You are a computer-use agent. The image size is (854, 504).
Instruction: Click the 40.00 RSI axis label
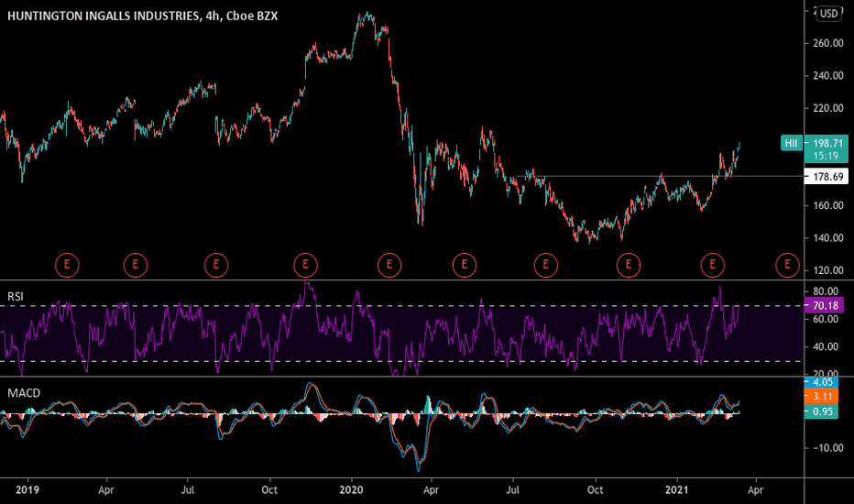[826, 346]
